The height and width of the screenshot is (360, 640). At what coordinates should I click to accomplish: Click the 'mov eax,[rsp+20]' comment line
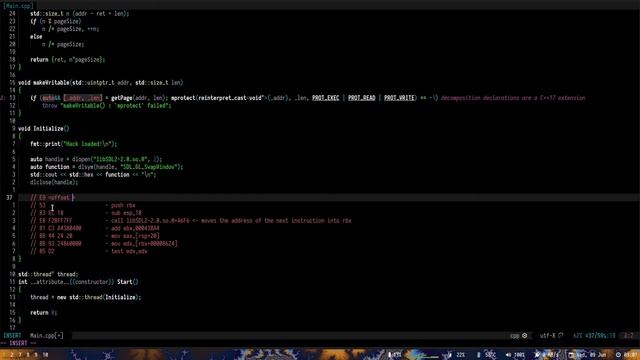click(x=95, y=236)
